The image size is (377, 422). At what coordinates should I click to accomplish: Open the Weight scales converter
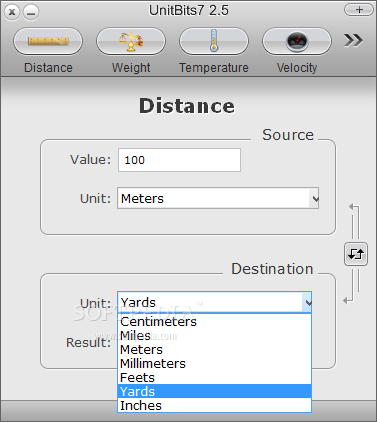pos(131,41)
